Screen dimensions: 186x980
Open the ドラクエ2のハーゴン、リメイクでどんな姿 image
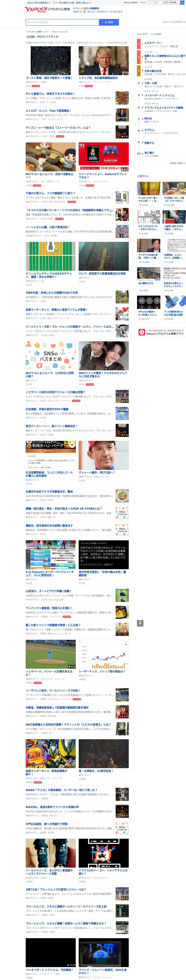click(x=104, y=853)
